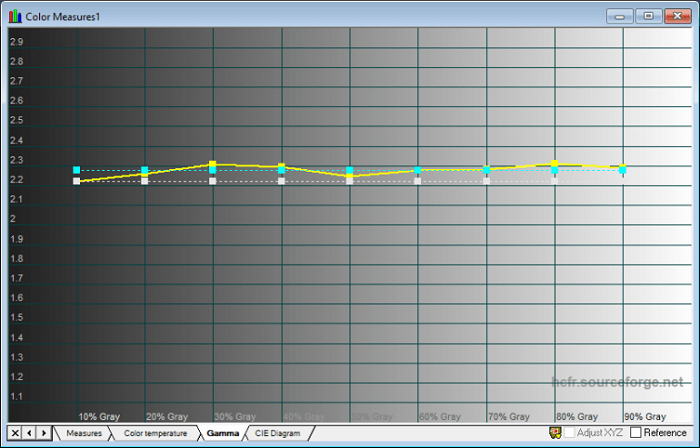Open the Color temperature tab
The width and height of the screenshot is (700, 448).
pyautogui.click(x=155, y=433)
